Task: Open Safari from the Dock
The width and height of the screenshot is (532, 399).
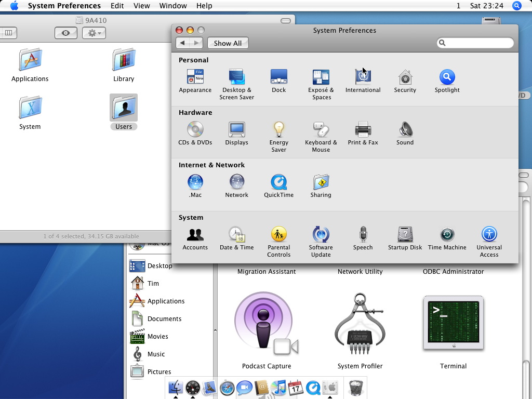Action: tap(227, 388)
